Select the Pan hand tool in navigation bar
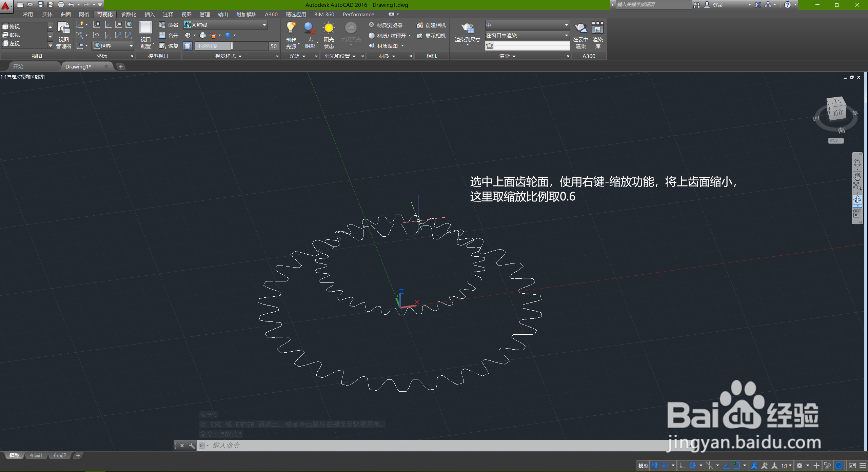This screenshot has height=472, width=868. point(857,177)
